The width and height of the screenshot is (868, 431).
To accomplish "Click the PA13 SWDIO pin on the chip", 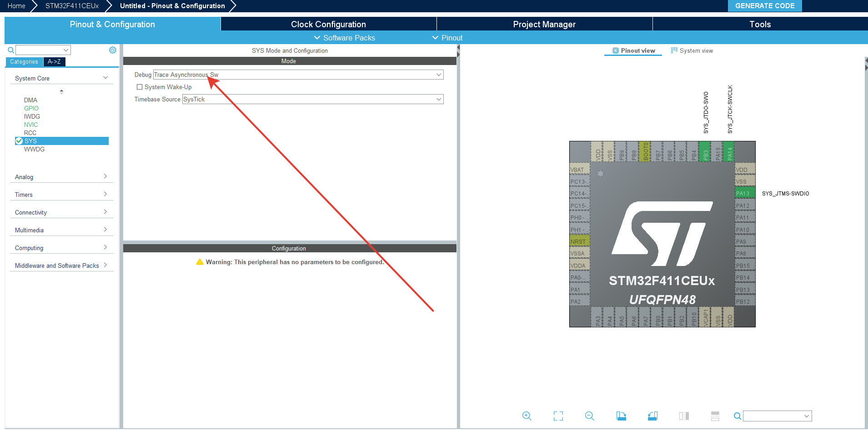I will coord(744,193).
